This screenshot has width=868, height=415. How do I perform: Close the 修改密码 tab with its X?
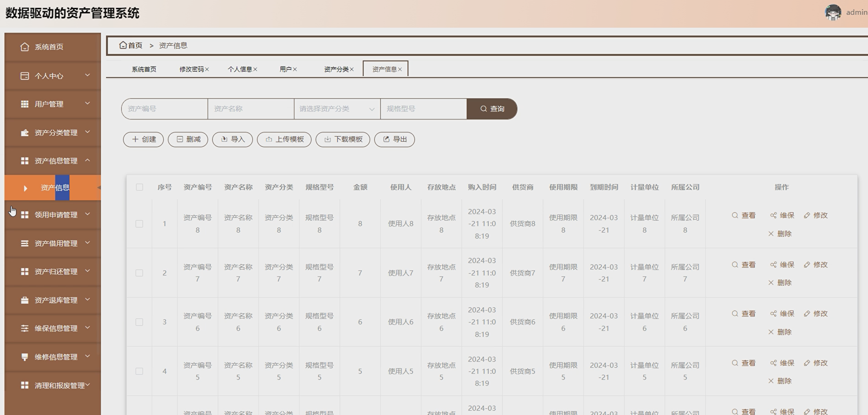(x=207, y=70)
